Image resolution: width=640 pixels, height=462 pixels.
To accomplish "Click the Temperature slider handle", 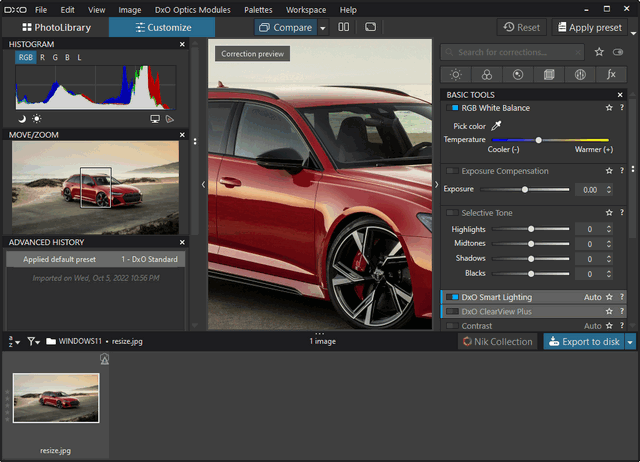I will (x=538, y=140).
